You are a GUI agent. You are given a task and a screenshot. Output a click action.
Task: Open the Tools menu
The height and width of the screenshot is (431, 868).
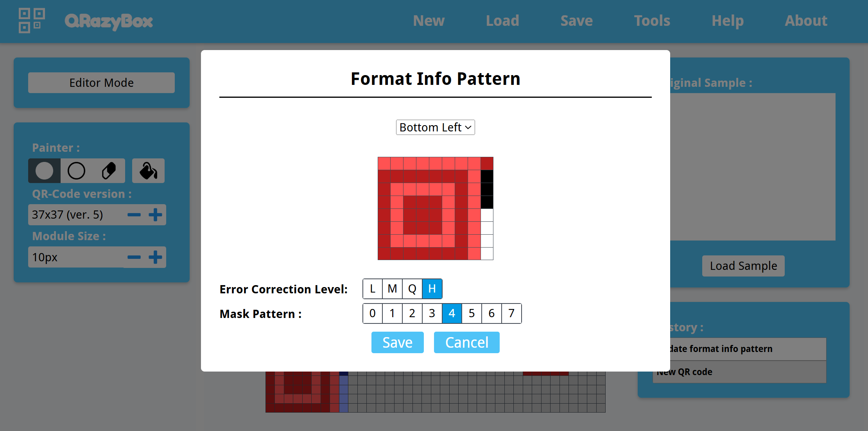[652, 21]
